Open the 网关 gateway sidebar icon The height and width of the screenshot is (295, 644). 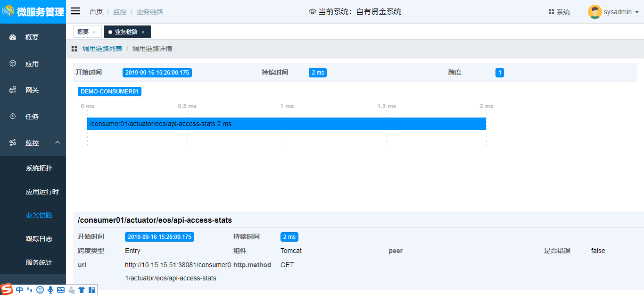coord(13,90)
